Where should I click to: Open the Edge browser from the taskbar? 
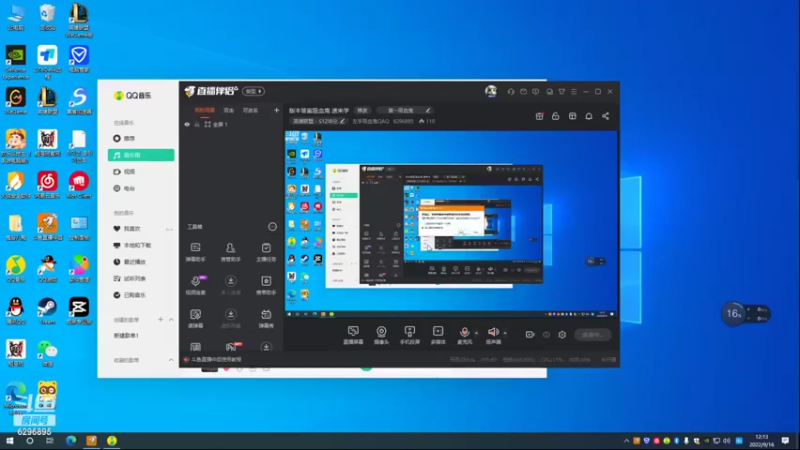point(71,441)
